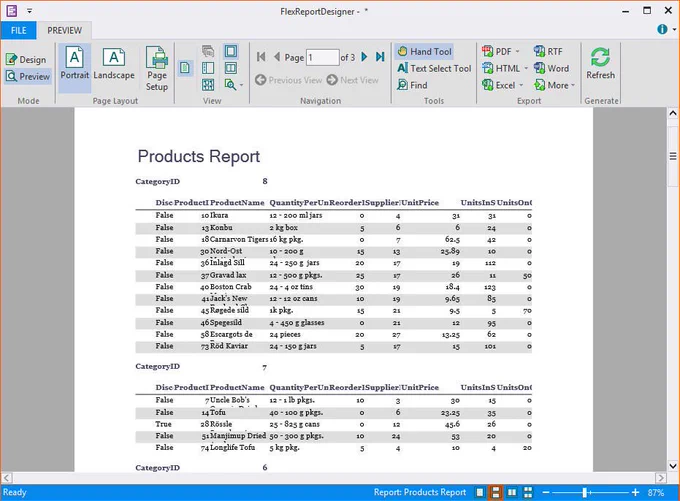
Task: Select the PREVIEW ribbon tab
Action: [x=65, y=30]
